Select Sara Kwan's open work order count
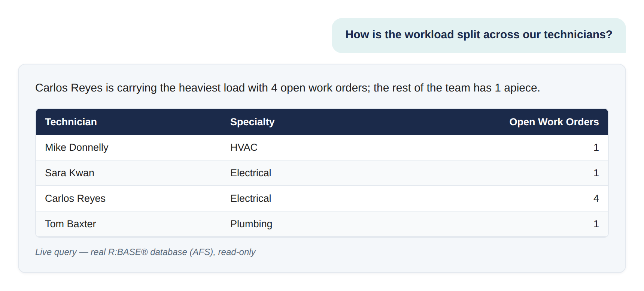This screenshot has width=644, height=291. 596,173
